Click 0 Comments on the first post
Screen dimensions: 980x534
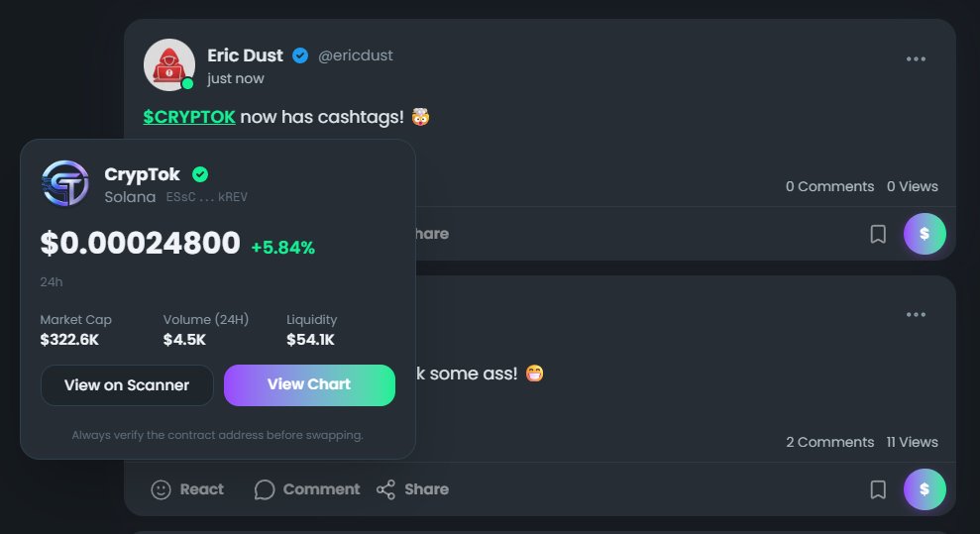(829, 186)
